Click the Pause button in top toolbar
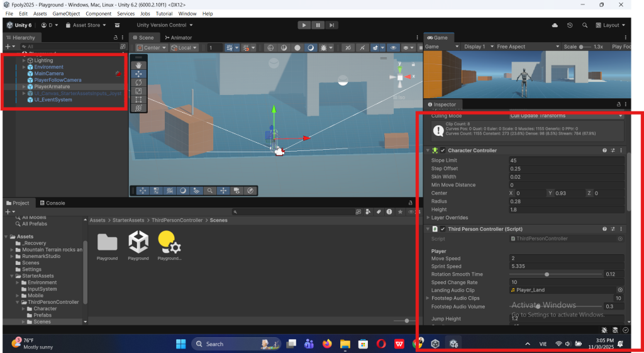The width and height of the screenshot is (644, 353). (x=318, y=25)
